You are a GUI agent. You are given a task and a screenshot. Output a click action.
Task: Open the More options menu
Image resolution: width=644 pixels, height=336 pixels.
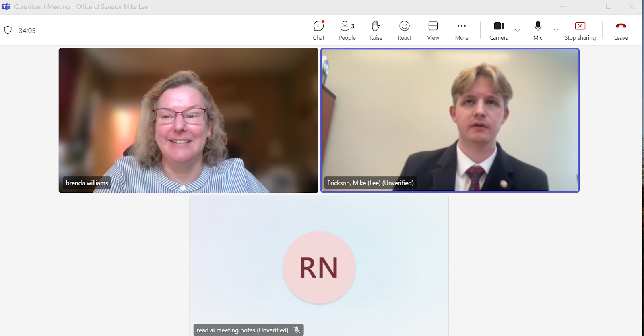(461, 31)
